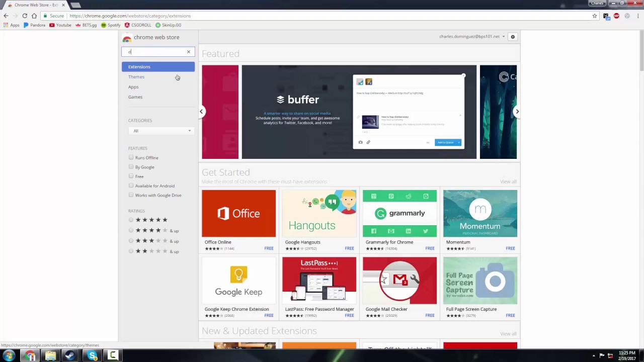Open Camtasia from the taskbar

click(x=113, y=356)
